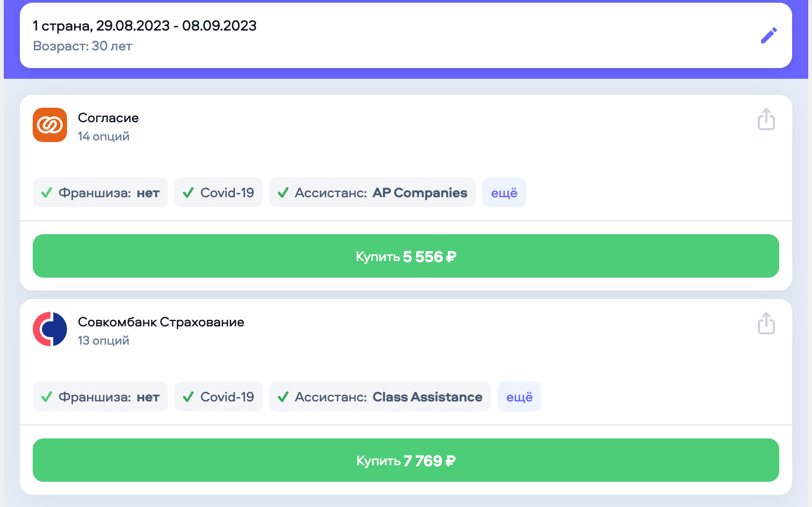Expand more options with ещё in Совкомбанк card

(519, 397)
